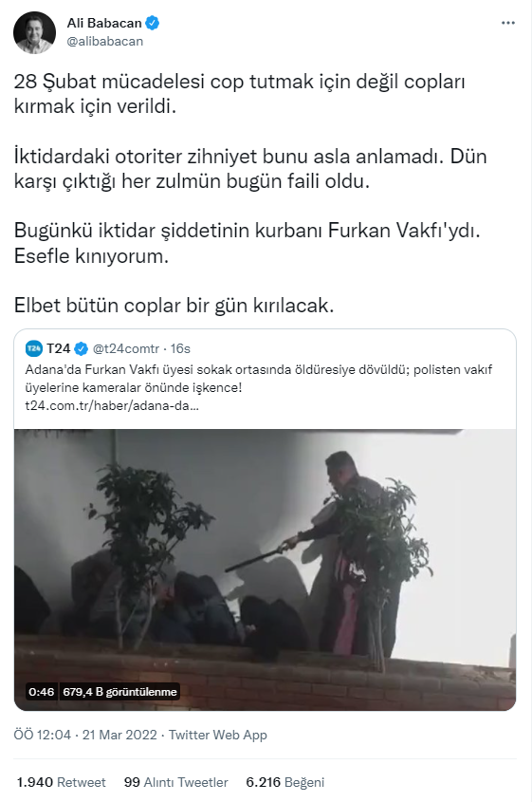View the 99 Alıntı Tweetler list
Image resolution: width=532 pixels, height=802 pixels.
click(175, 783)
